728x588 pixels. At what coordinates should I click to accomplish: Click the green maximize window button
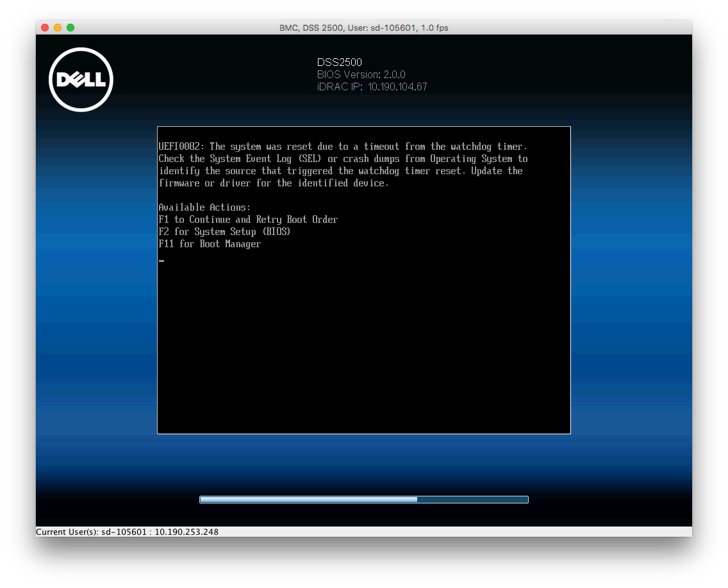pos(70,28)
